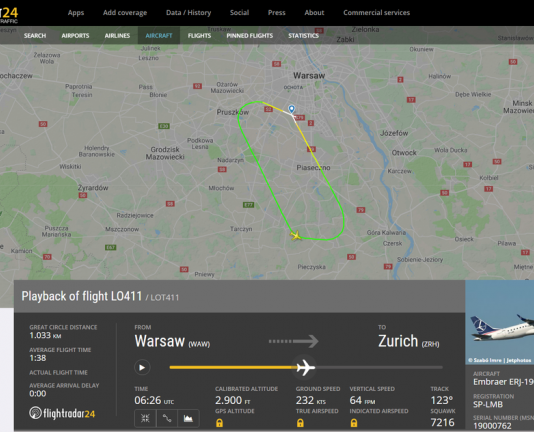Click the SP-LMB registration link

click(488, 404)
